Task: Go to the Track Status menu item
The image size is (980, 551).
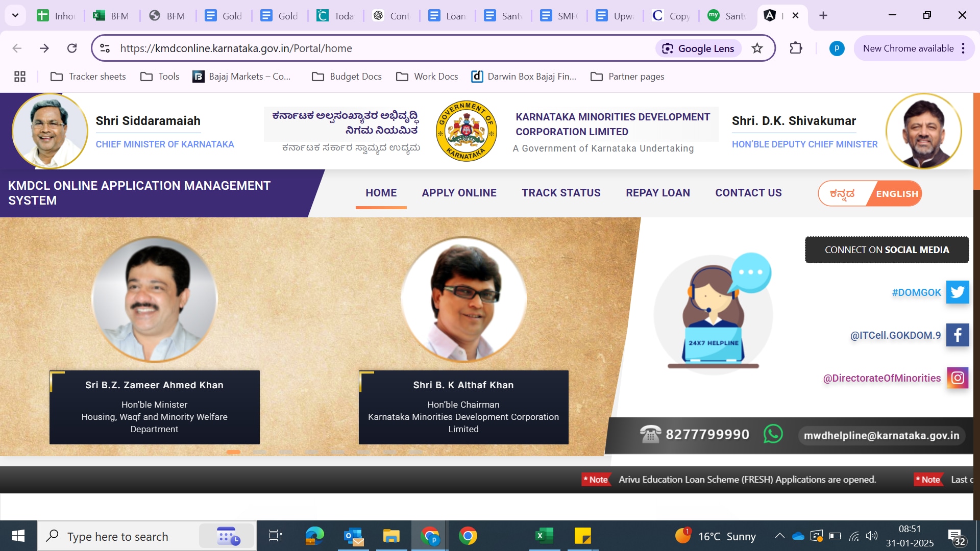Action: (561, 193)
